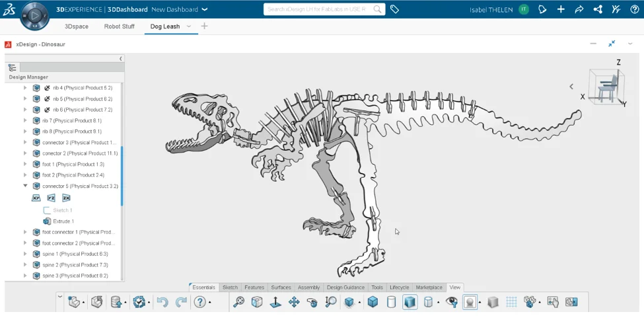Collapse connector 5 tree node
The width and height of the screenshot is (644, 316).
pyautogui.click(x=25, y=186)
